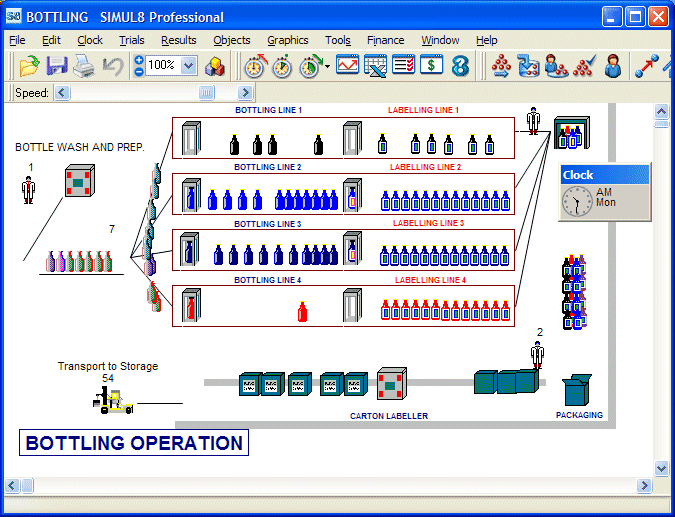Open the financial results dollar icon
This screenshot has height=517, width=675.
tap(431, 66)
